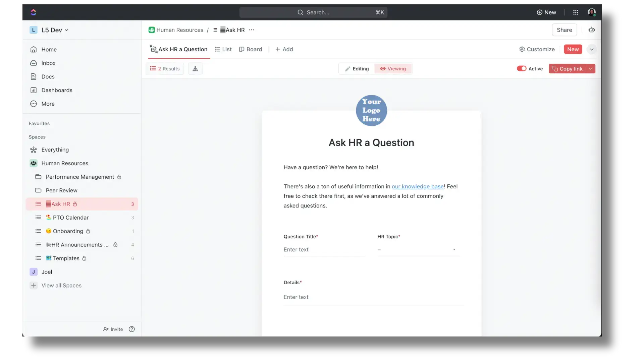Switch form to Editing mode

(357, 69)
